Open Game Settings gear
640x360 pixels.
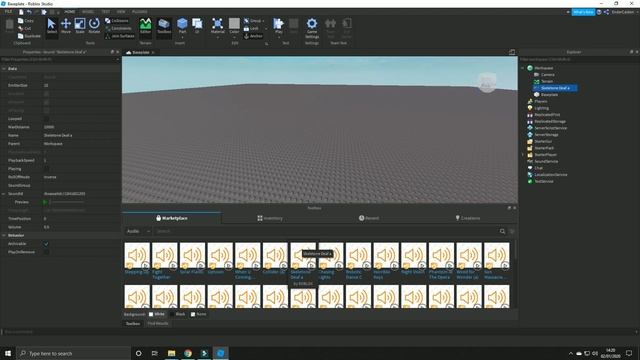click(312, 27)
